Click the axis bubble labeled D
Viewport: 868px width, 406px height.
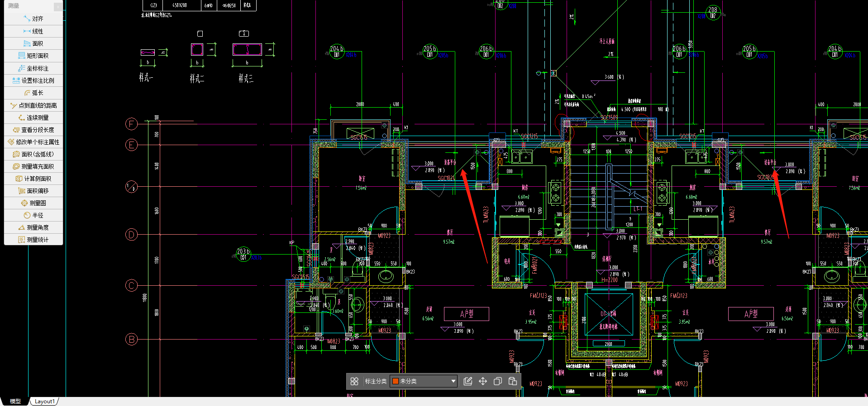pos(131,235)
